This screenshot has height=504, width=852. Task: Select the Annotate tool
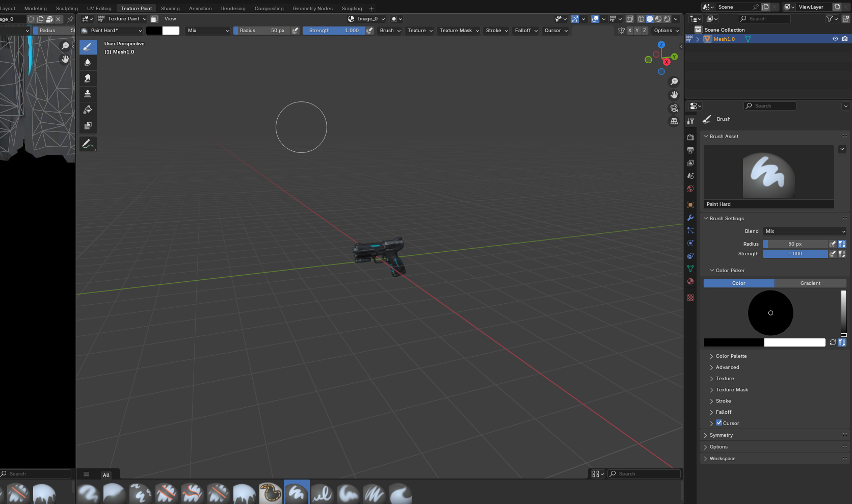pyautogui.click(x=88, y=144)
